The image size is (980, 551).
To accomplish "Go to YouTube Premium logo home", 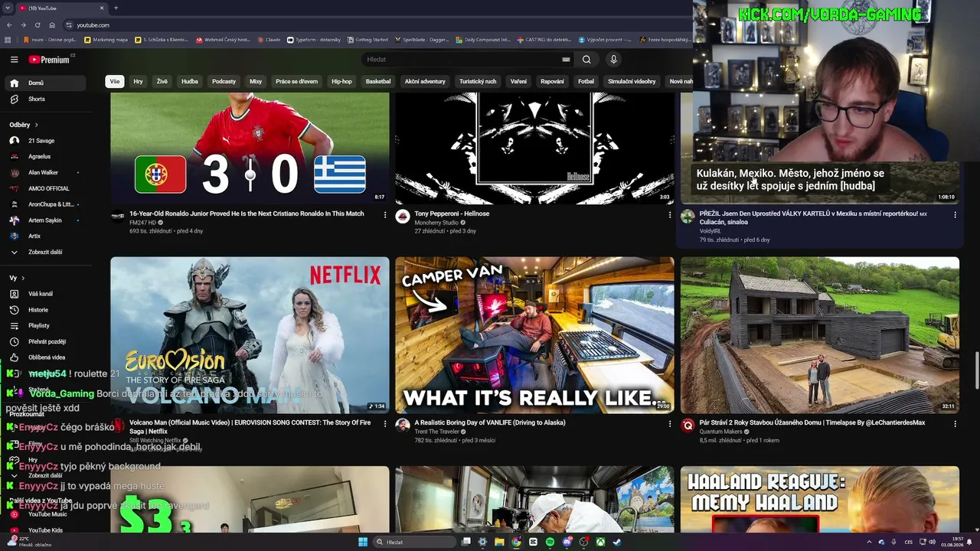I will pos(49,60).
